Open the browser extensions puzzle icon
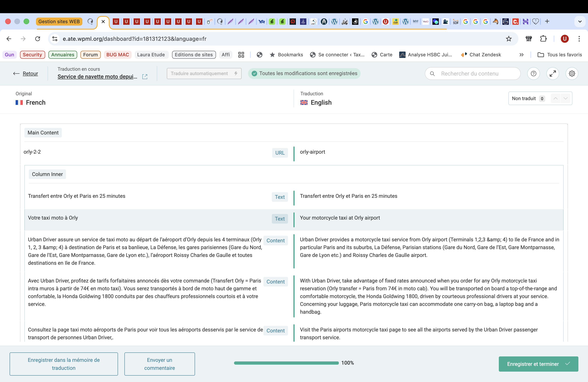This screenshot has width=588, height=382. tap(543, 39)
